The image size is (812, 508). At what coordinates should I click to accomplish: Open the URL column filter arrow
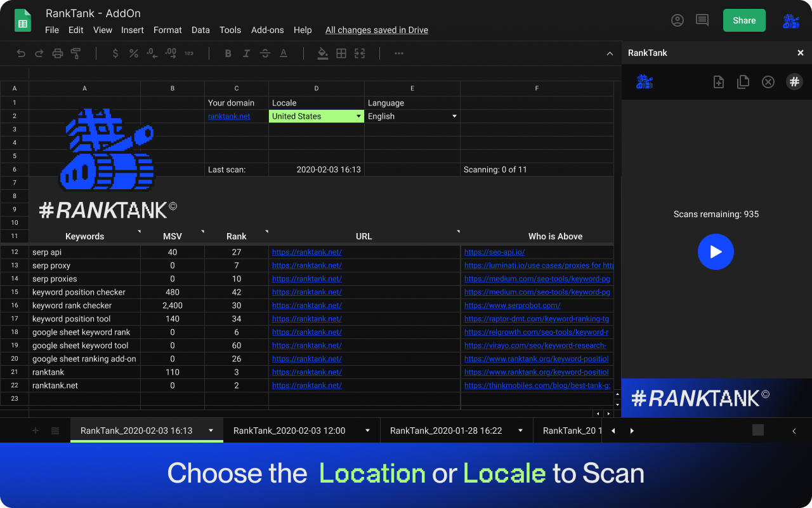pyautogui.click(x=458, y=232)
